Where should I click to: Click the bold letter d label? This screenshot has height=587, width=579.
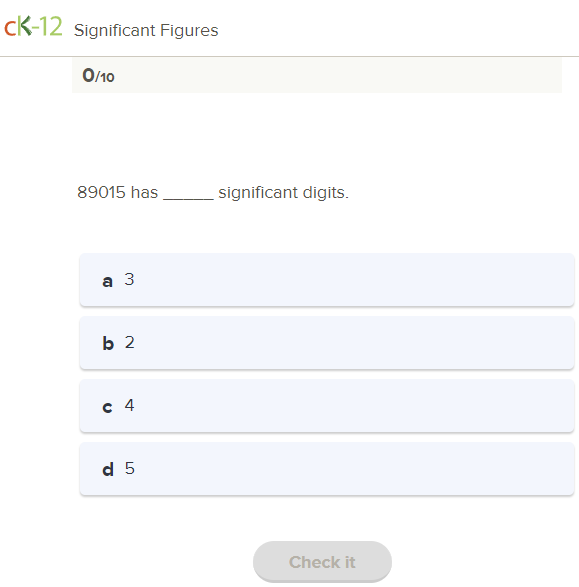click(x=108, y=469)
